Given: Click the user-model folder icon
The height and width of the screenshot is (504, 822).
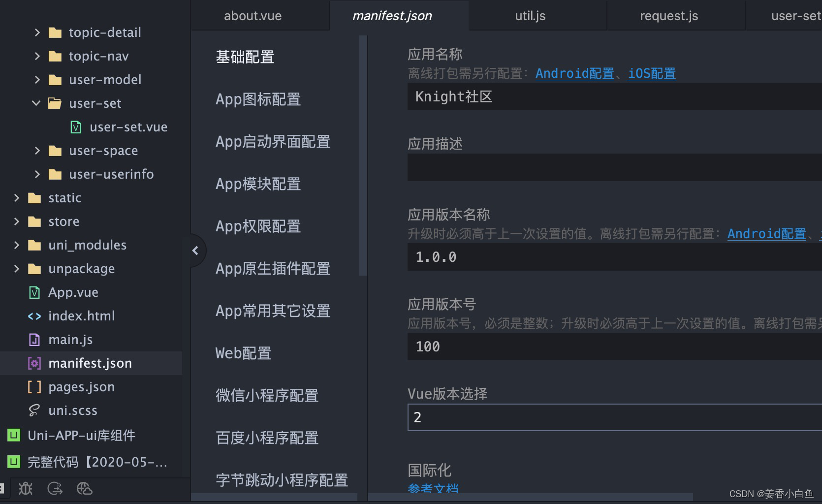Looking at the screenshot, I should [55, 80].
